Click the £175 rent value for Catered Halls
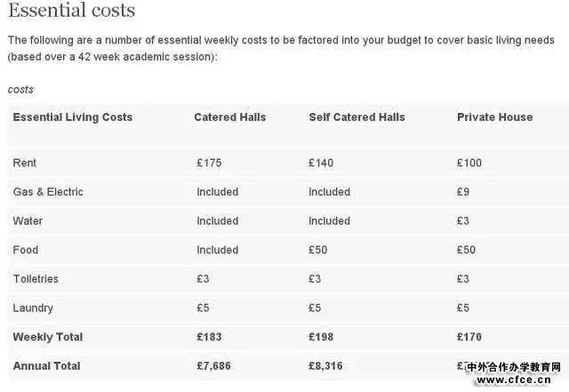 click(x=209, y=163)
